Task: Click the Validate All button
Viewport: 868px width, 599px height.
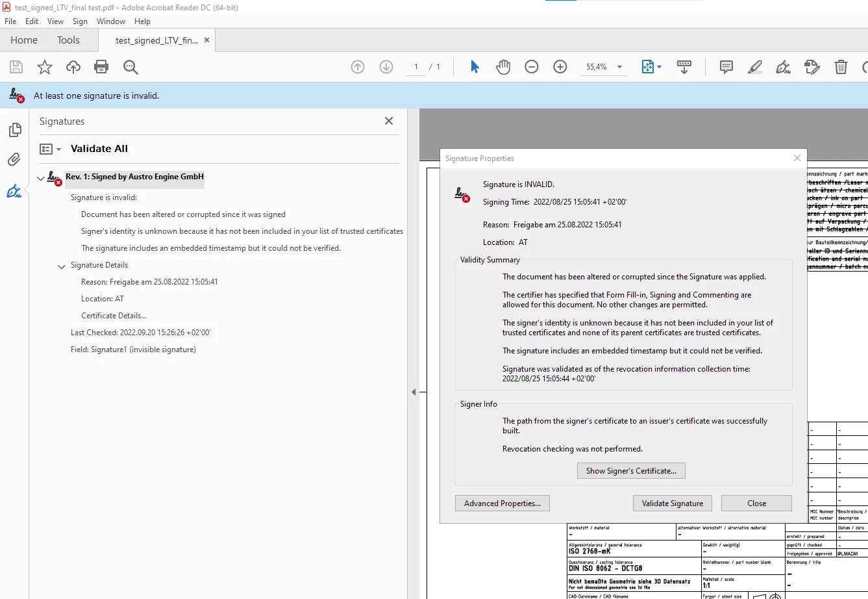Action: 99,149
